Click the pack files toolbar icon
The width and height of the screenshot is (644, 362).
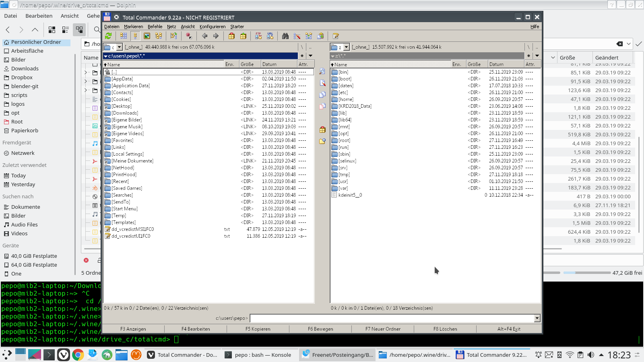[231, 36]
